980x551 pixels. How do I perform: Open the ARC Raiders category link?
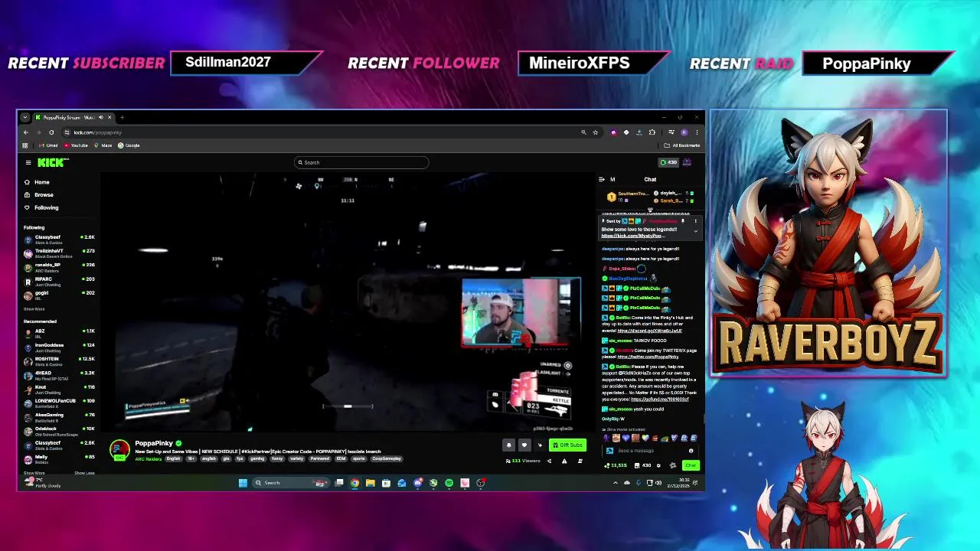149,458
